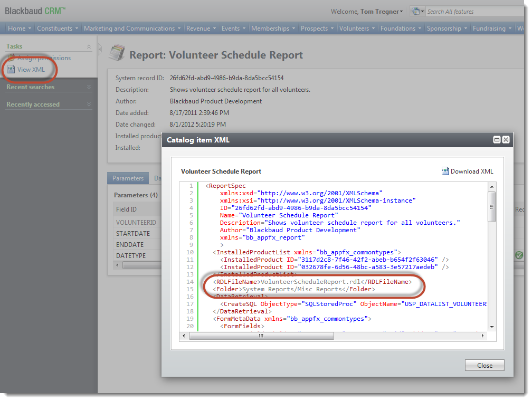Screen dimensions: 532x401
Task: Maximize the Catalog item XML dialog
Action: (x=497, y=140)
